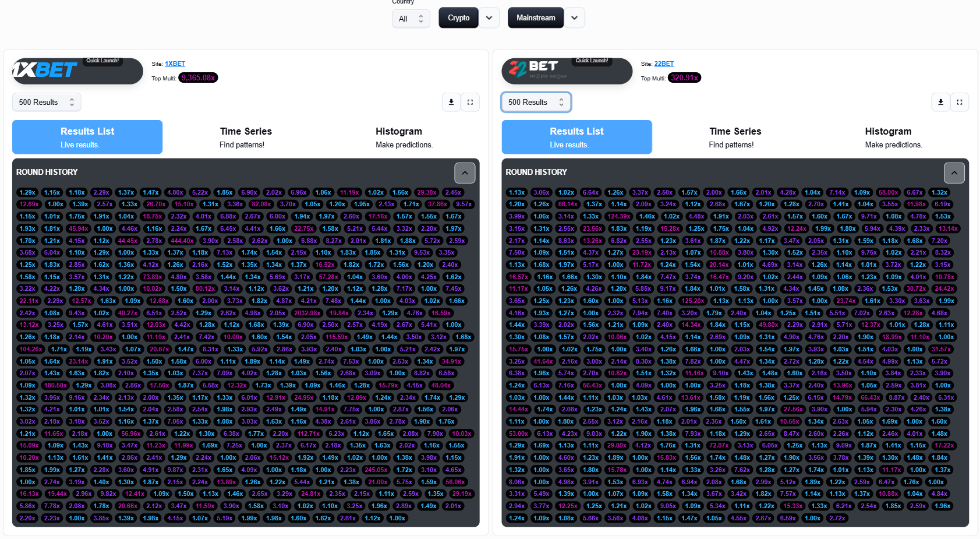Download the 22BET results

click(x=940, y=102)
